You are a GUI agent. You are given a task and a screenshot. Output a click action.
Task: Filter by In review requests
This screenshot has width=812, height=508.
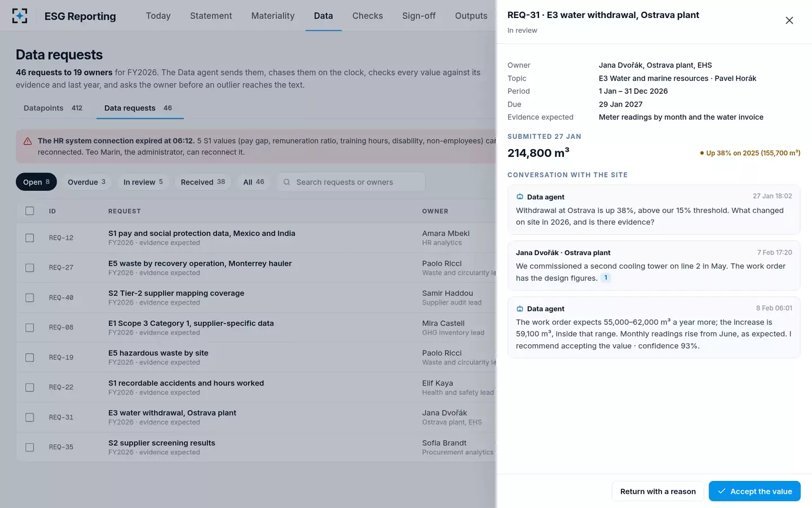143,182
